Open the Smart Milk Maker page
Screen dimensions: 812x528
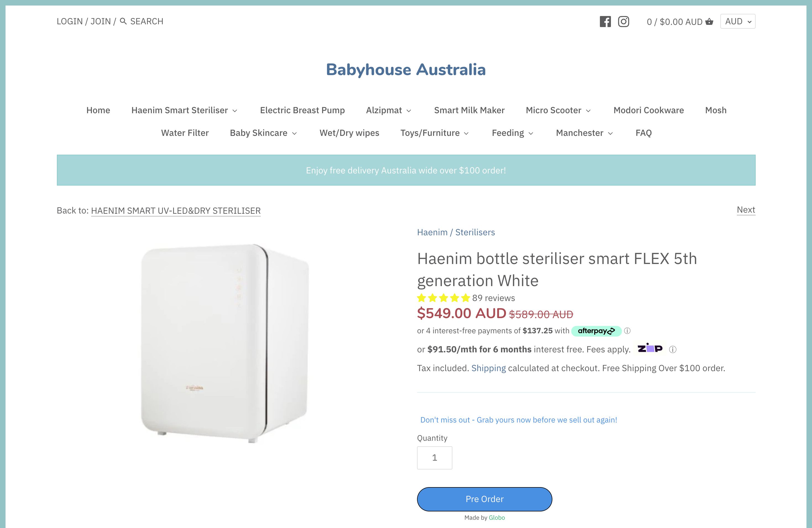(x=469, y=110)
